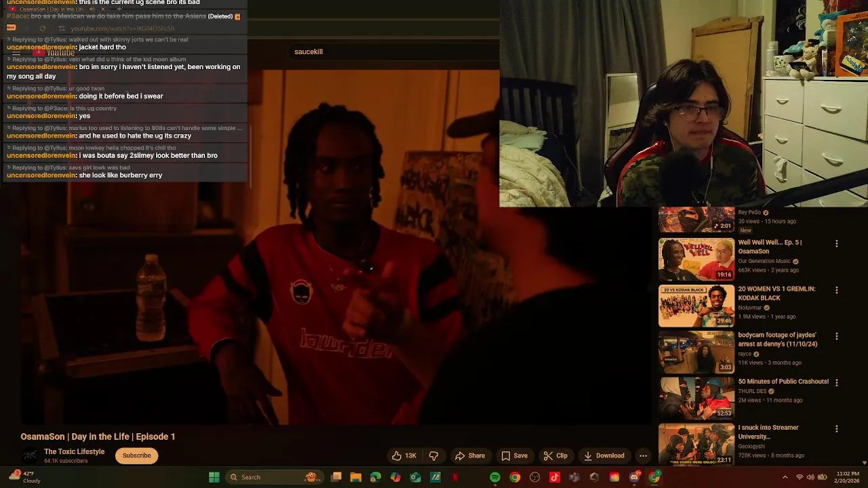Launch Microsoft Edge from the taskbar
The image size is (868, 488).
(x=376, y=477)
